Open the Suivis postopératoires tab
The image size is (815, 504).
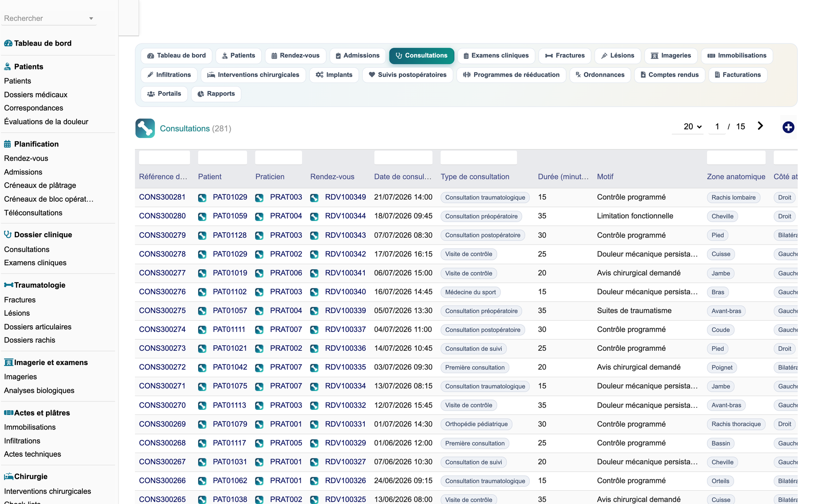(407, 75)
